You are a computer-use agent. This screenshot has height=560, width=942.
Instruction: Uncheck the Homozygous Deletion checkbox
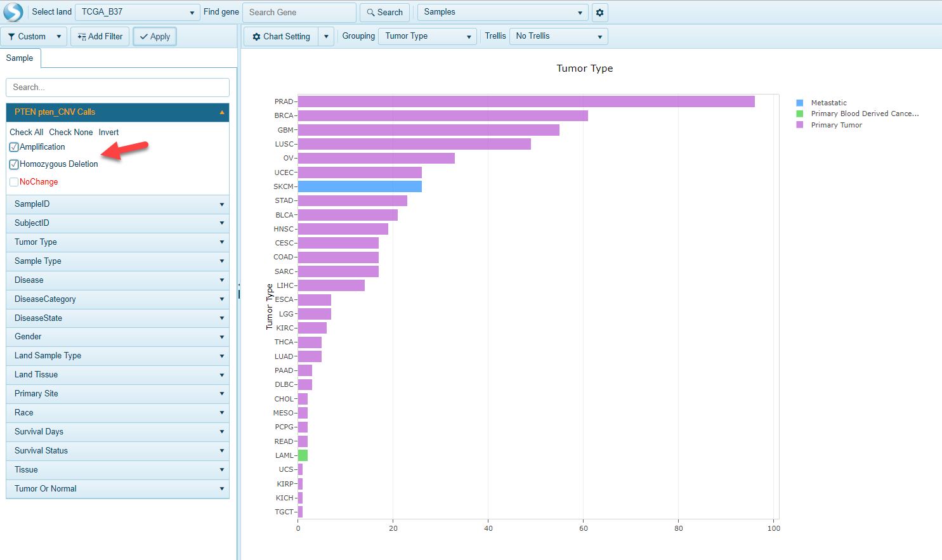tap(14, 164)
